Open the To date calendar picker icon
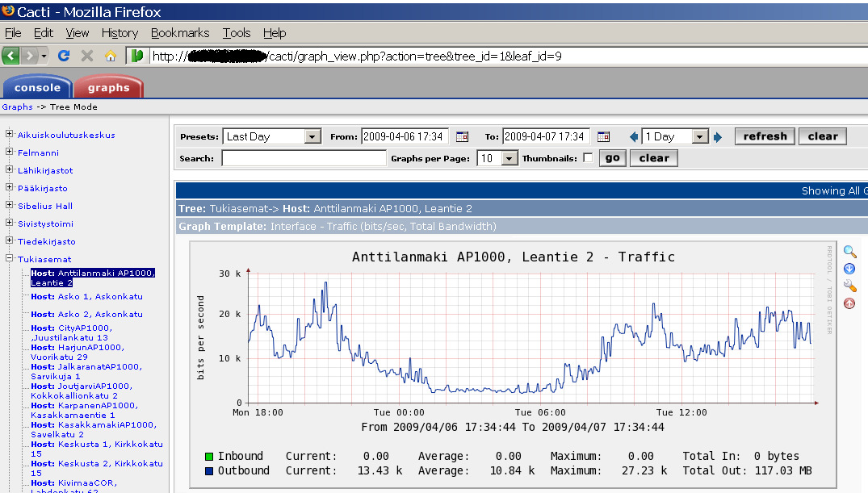 (603, 136)
